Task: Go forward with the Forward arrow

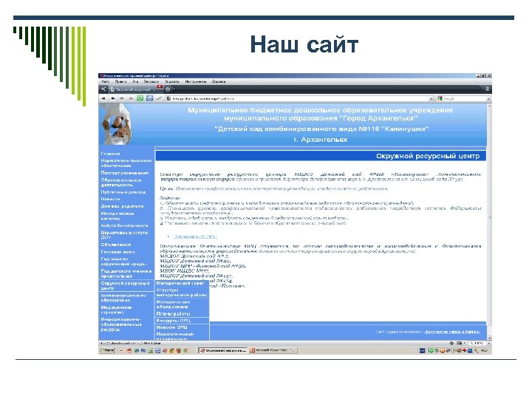Action: point(122,99)
